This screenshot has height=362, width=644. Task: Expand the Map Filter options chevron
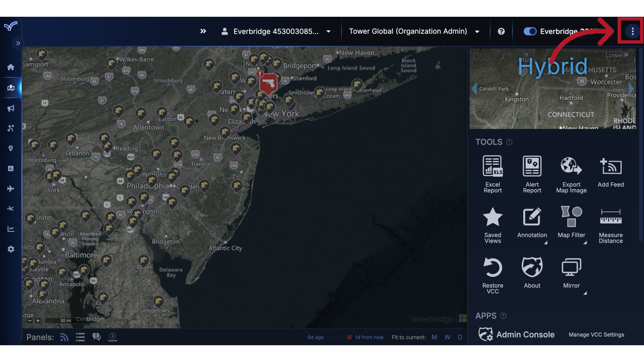click(585, 243)
